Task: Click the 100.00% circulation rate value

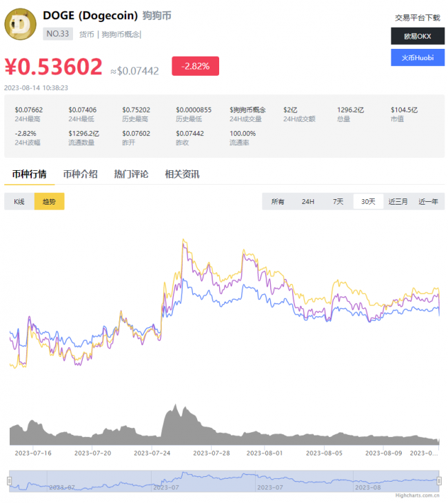Action: 243,133
